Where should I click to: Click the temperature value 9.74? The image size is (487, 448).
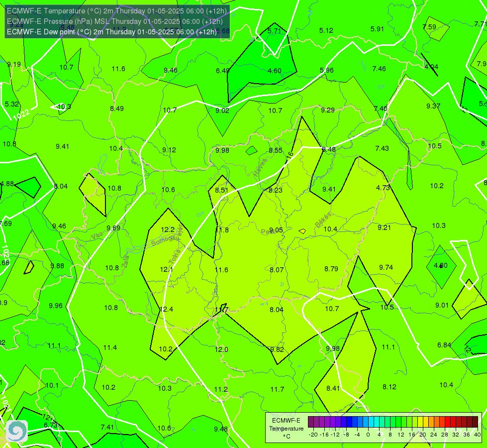coord(386,267)
